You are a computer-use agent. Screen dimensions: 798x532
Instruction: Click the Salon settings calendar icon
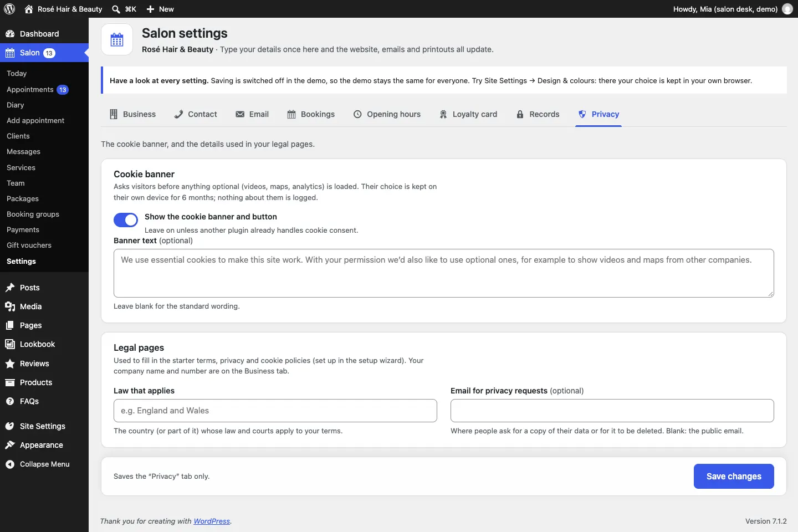[x=117, y=39]
